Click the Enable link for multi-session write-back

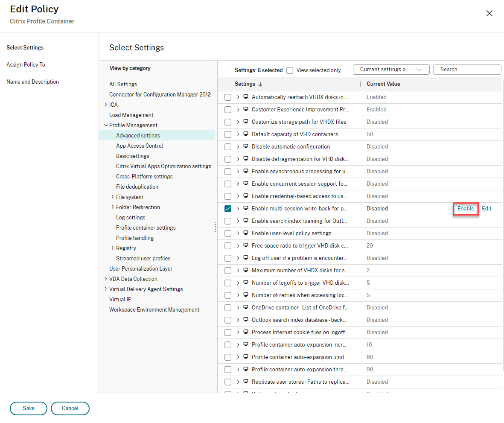coord(466,209)
